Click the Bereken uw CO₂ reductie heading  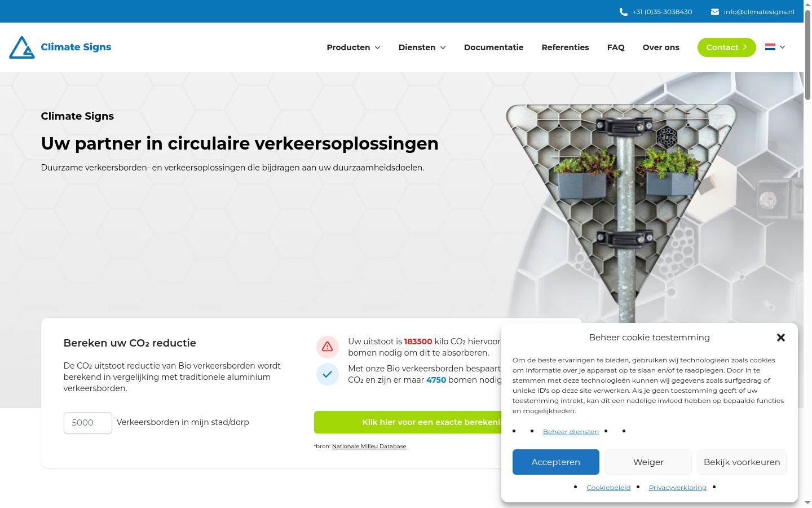(x=130, y=343)
